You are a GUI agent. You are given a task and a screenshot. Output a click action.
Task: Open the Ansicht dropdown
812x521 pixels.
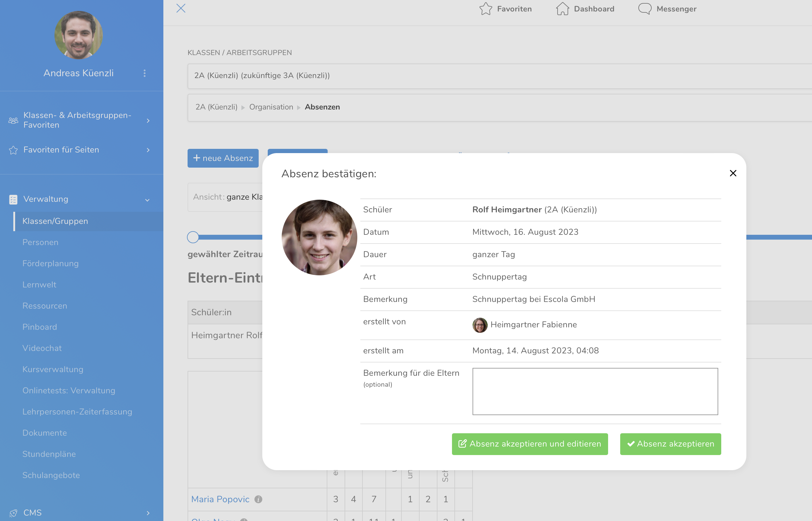click(x=225, y=197)
